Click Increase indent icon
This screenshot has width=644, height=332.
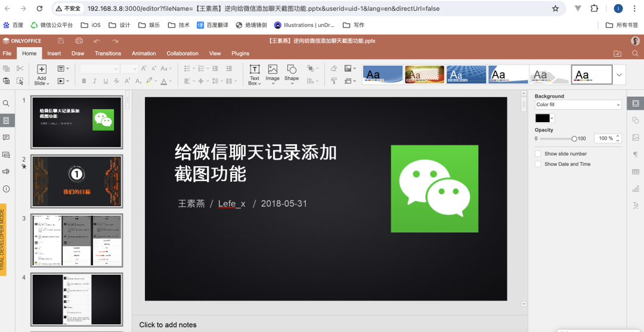tap(229, 69)
